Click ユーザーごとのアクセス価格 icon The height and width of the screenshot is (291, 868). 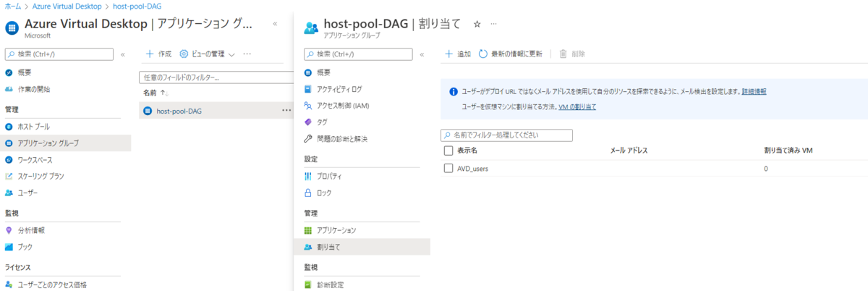[x=9, y=284]
